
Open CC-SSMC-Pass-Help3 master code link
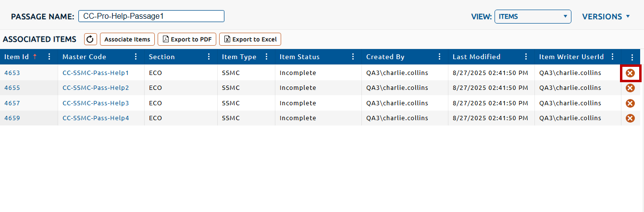[96, 103]
